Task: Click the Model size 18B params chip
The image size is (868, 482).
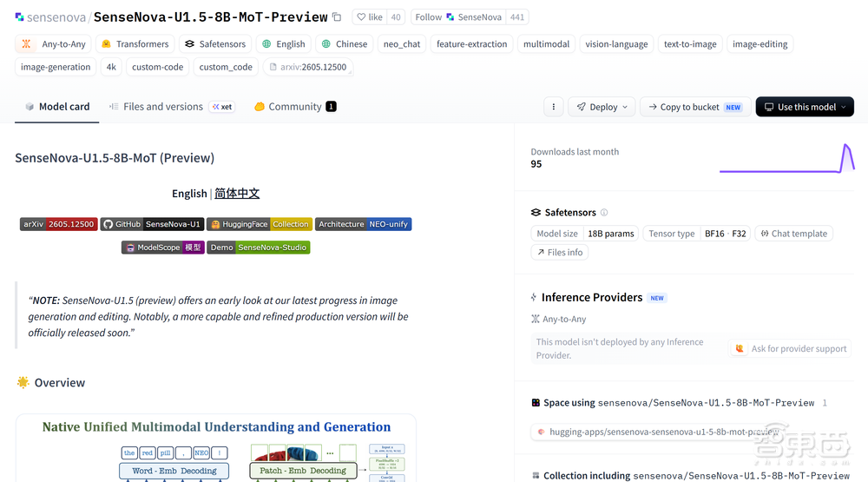Action: tap(585, 234)
